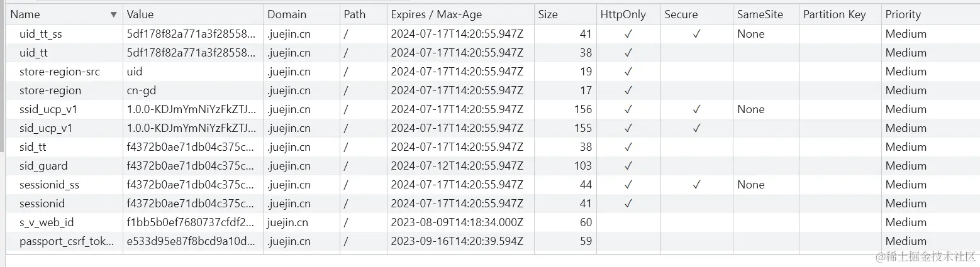Click HttpOnly checkmark for uid_tt_ss cookie

[628, 34]
